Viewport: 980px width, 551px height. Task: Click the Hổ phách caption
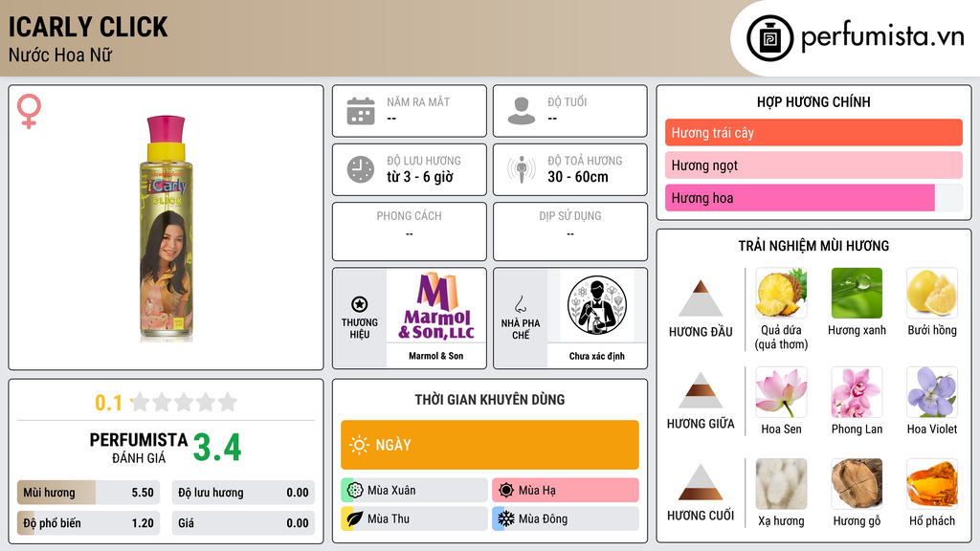point(932,521)
